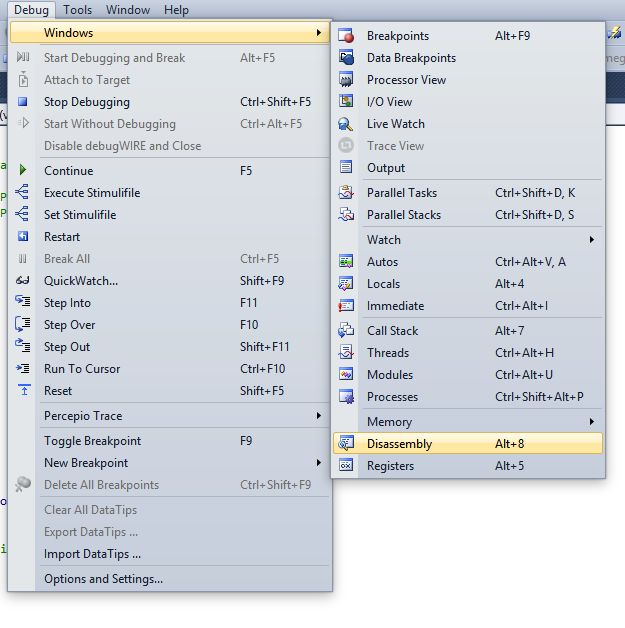
Task: Click the Step Out icon
Action: (x=22, y=345)
